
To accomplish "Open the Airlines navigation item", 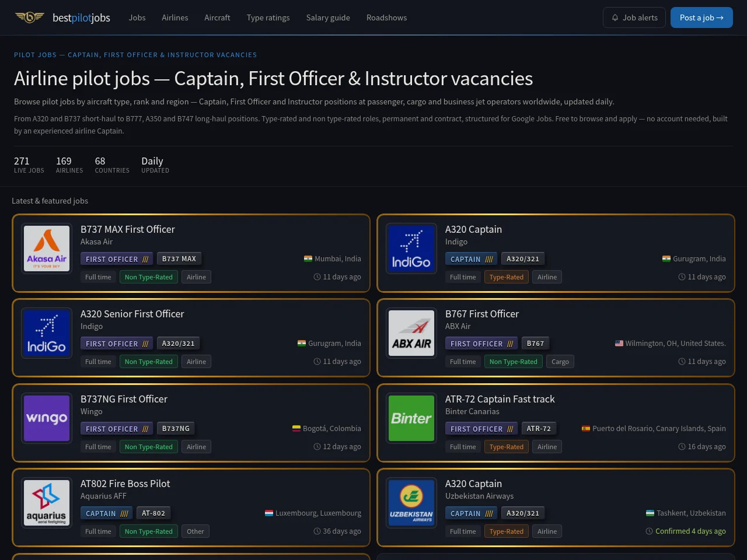I will coord(175,17).
